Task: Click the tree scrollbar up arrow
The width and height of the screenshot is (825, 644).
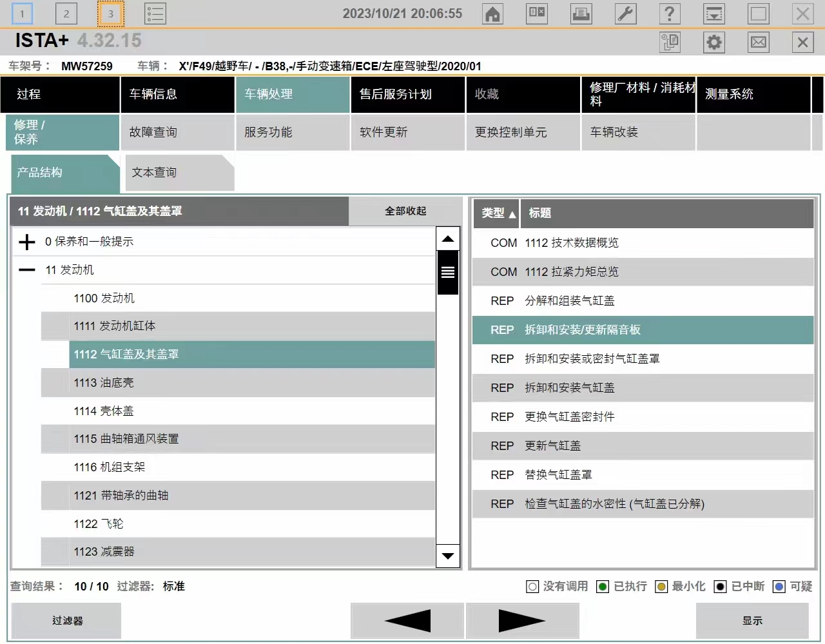Action: (448, 239)
